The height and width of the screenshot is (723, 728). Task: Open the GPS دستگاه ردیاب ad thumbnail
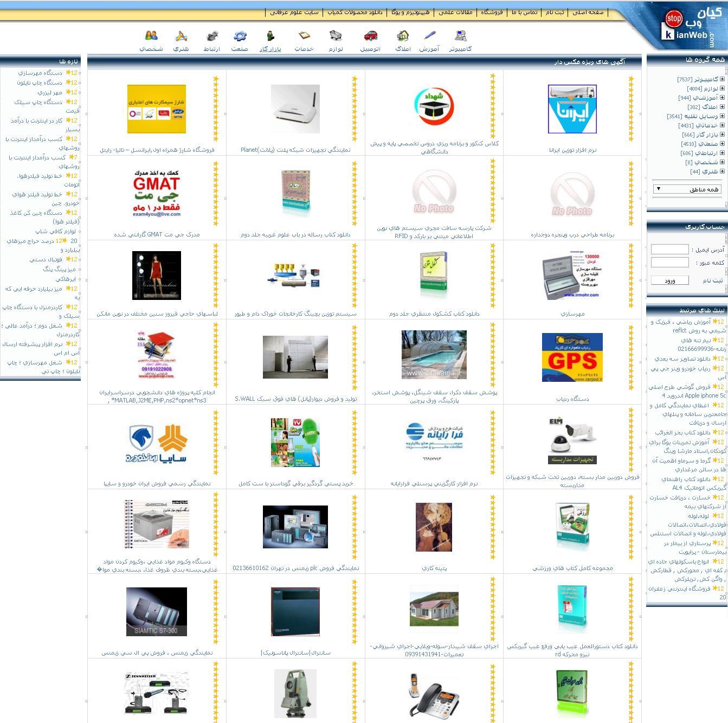tap(572, 357)
